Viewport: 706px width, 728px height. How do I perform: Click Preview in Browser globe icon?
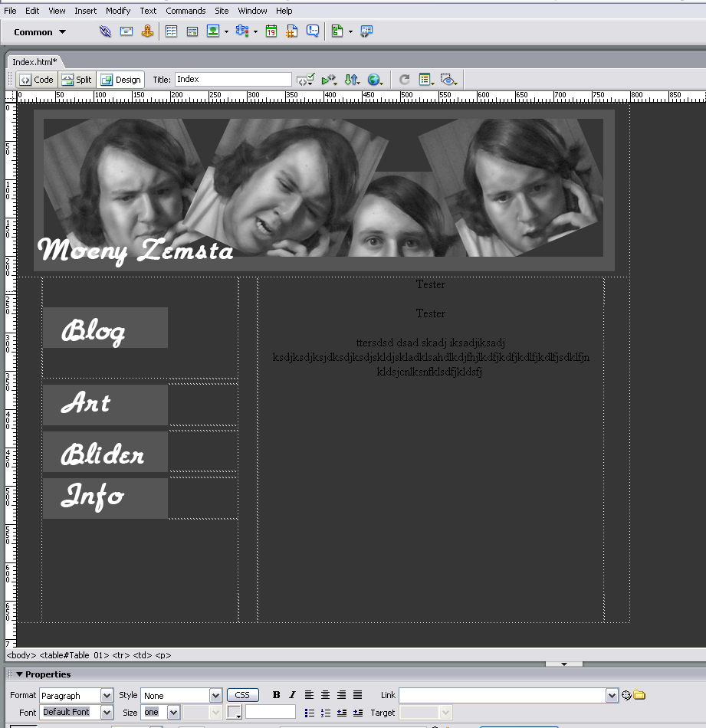point(375,80)
